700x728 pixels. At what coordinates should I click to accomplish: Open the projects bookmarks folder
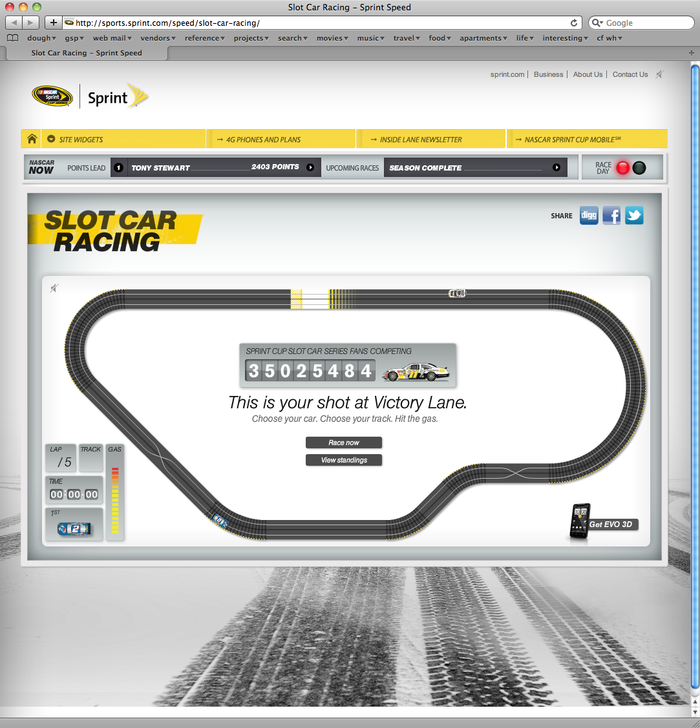[251, 38]
